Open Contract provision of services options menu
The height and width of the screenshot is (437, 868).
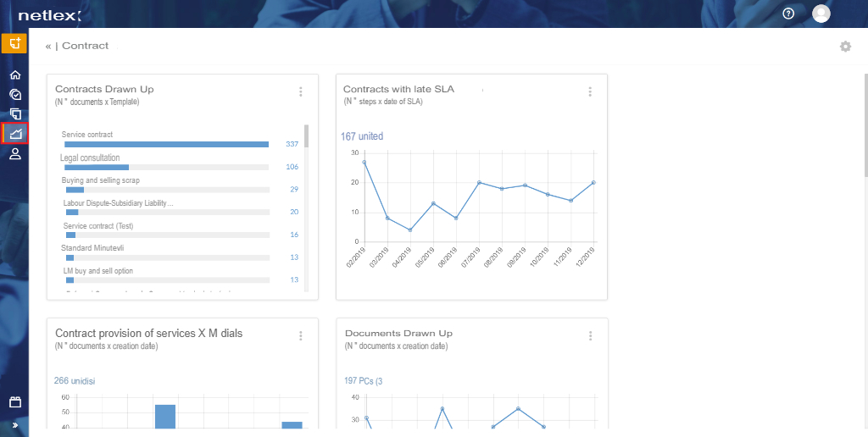click(x=301, y=335)
